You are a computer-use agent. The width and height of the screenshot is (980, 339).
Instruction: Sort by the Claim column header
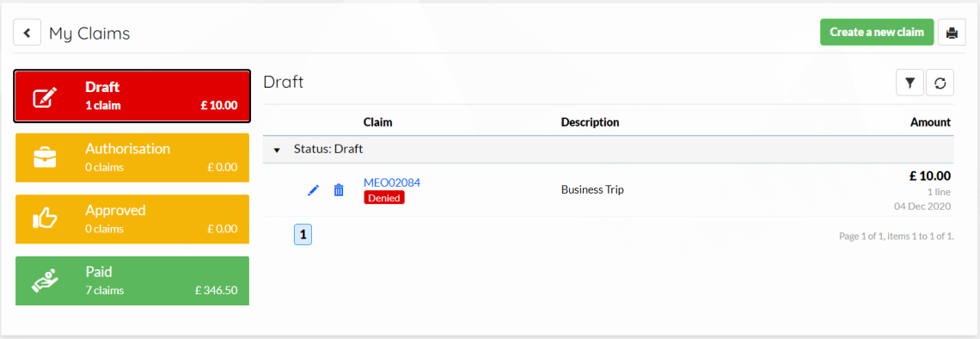(x=377, y=122)
